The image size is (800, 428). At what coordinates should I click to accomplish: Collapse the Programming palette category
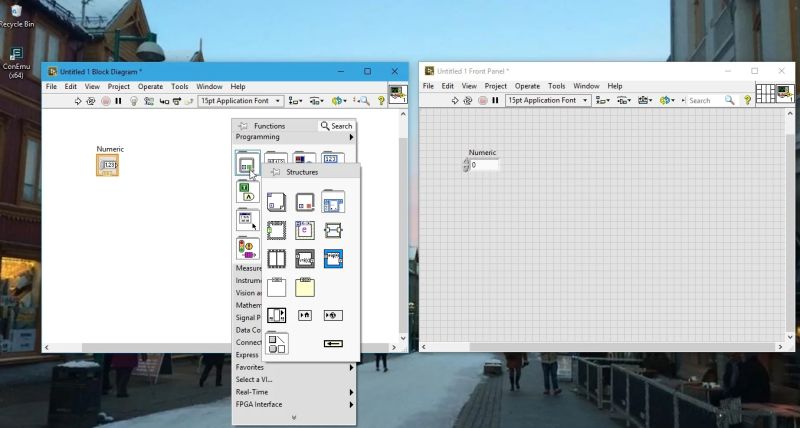tap(294, 137)
